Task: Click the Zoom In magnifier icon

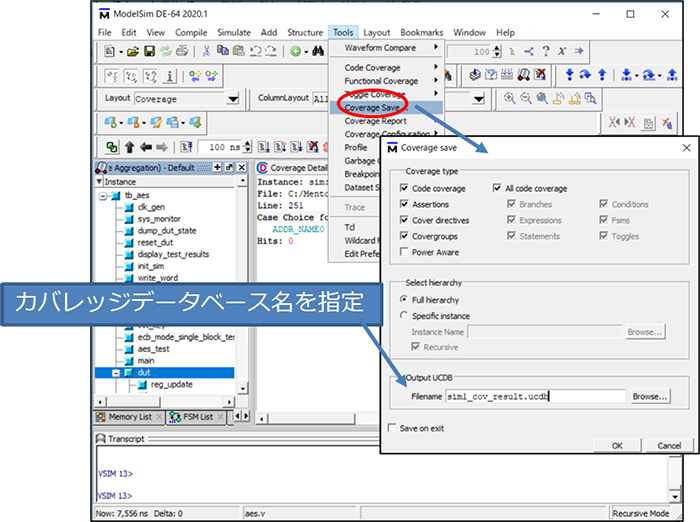Action: (x=509, y=98)
